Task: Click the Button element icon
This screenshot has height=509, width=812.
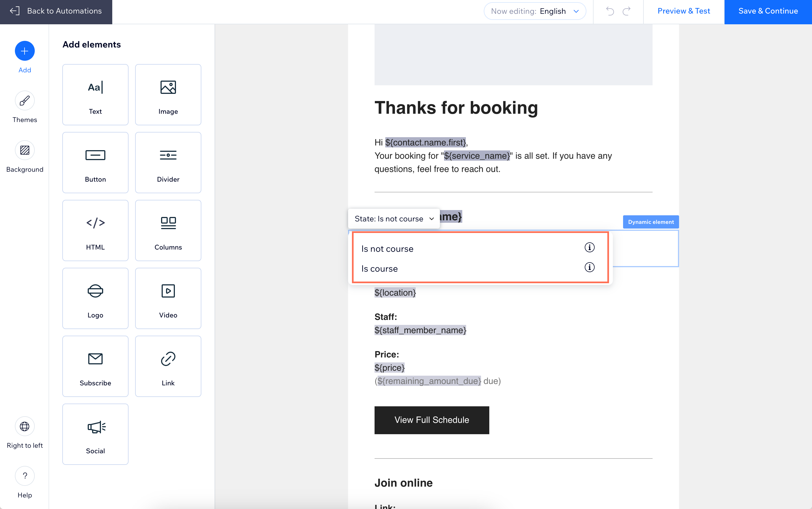Action: pyautogui.click(x=95, y=162)
